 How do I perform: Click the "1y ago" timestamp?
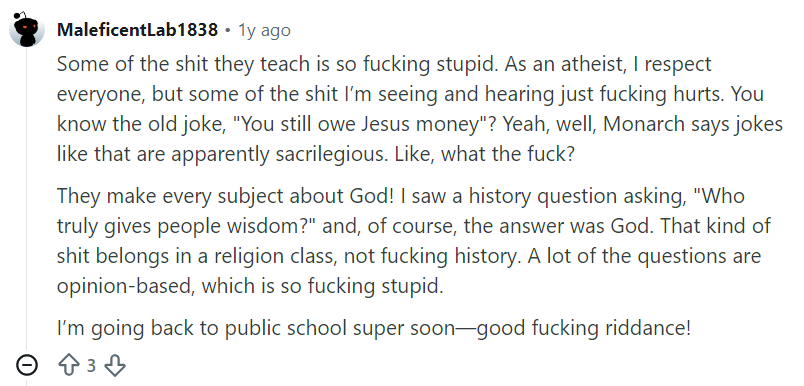click(264, 30)
